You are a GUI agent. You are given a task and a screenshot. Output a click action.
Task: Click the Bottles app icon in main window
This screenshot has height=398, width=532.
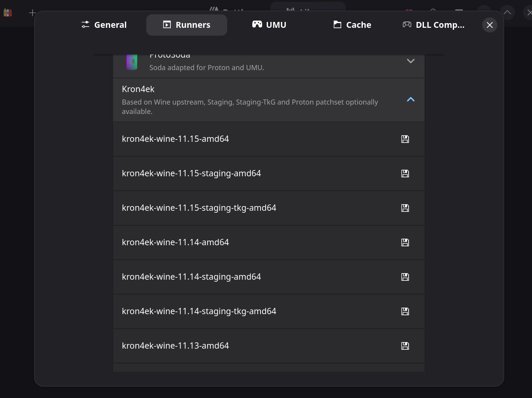(7, 13)
